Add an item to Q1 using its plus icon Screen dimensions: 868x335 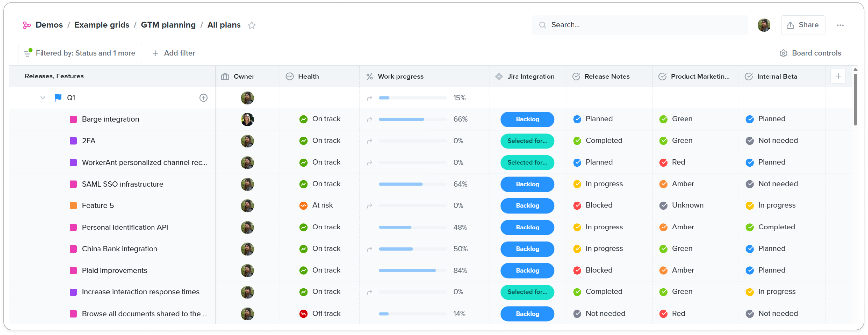204,98
